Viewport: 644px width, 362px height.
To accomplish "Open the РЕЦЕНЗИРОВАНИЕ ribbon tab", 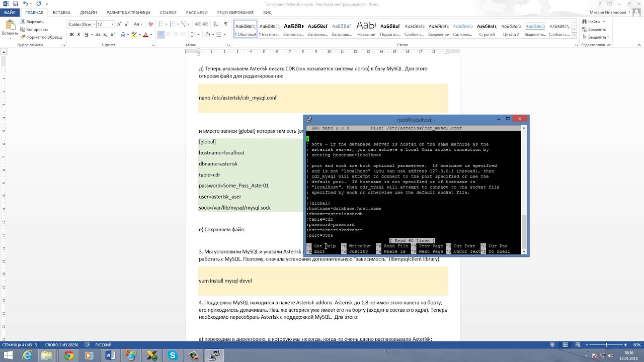I will [235, 13].
